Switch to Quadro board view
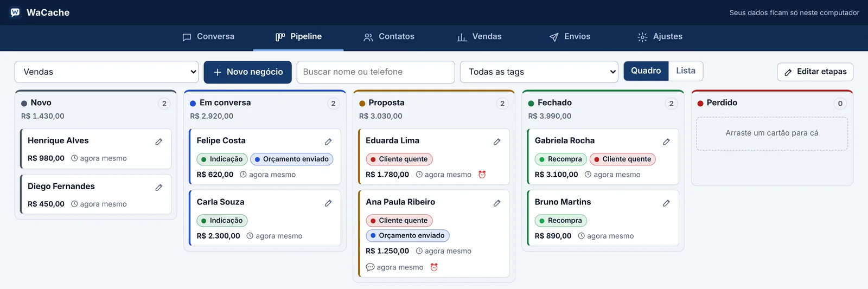 [646, 71]
